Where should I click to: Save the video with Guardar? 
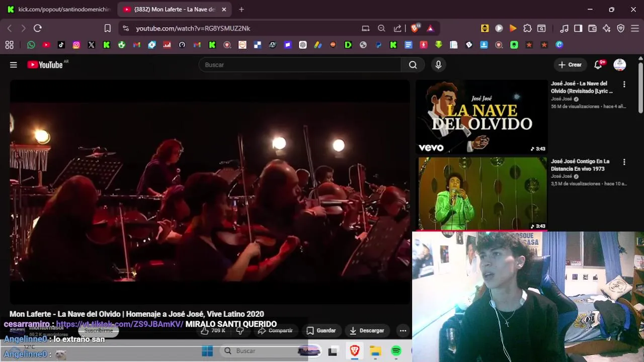click(321, 330)
